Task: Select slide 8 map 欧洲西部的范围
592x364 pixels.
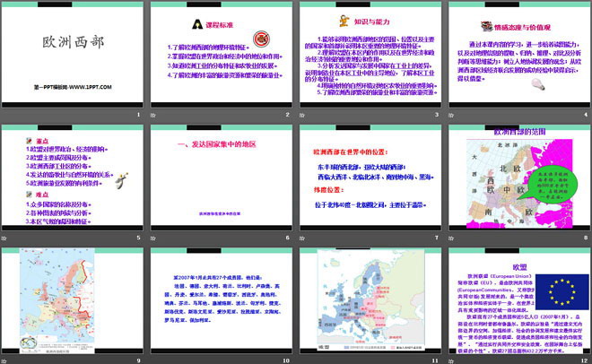Action: pyautogui.click(x=519, y=178)
